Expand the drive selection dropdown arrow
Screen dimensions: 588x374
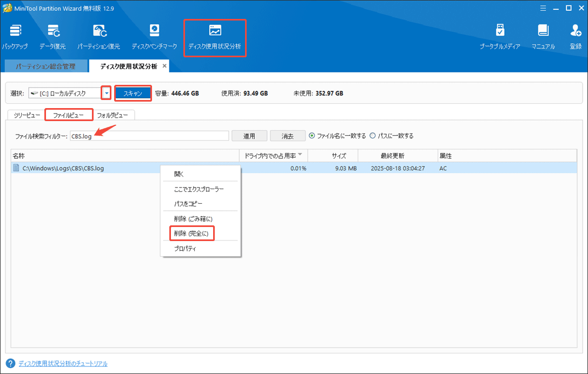107,93
